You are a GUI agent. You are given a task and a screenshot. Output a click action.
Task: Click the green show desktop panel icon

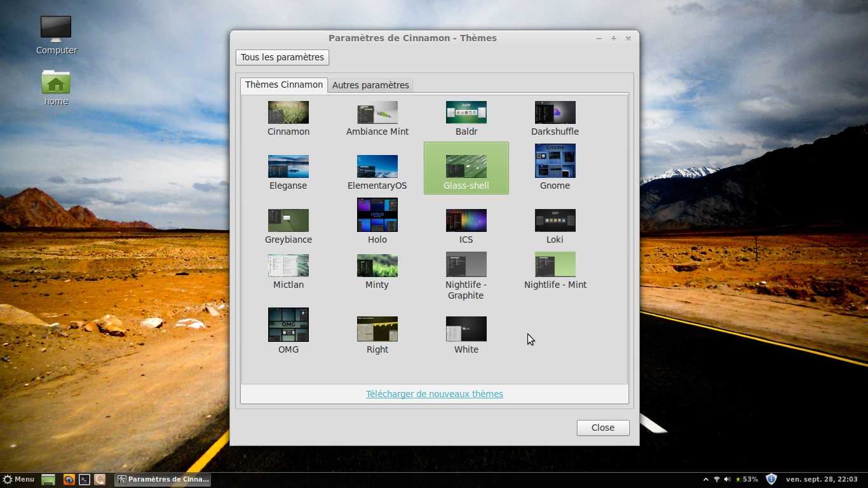48,480
